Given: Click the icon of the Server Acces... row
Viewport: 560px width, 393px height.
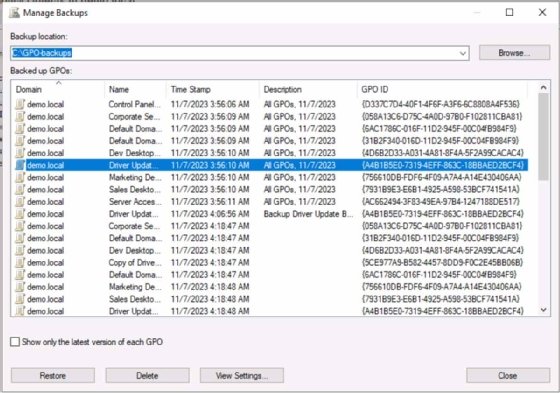Looking at the screenshot, I should click(x=20, y=202).
